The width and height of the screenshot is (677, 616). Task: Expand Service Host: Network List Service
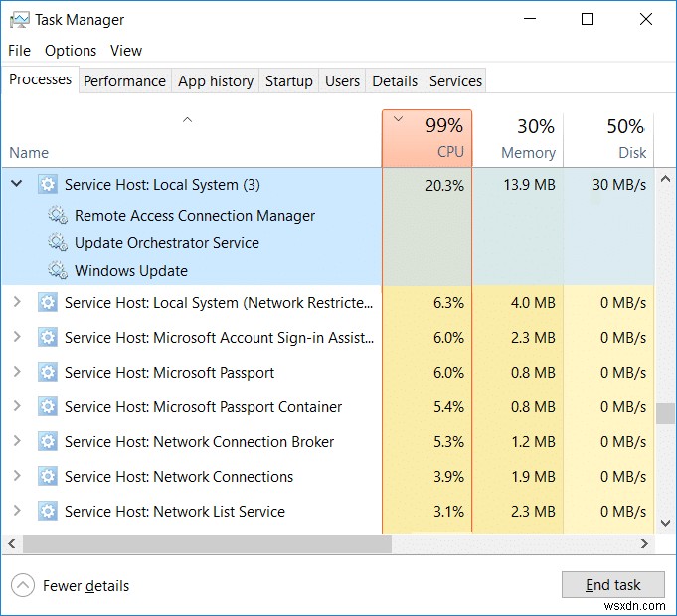coord(17,511)
